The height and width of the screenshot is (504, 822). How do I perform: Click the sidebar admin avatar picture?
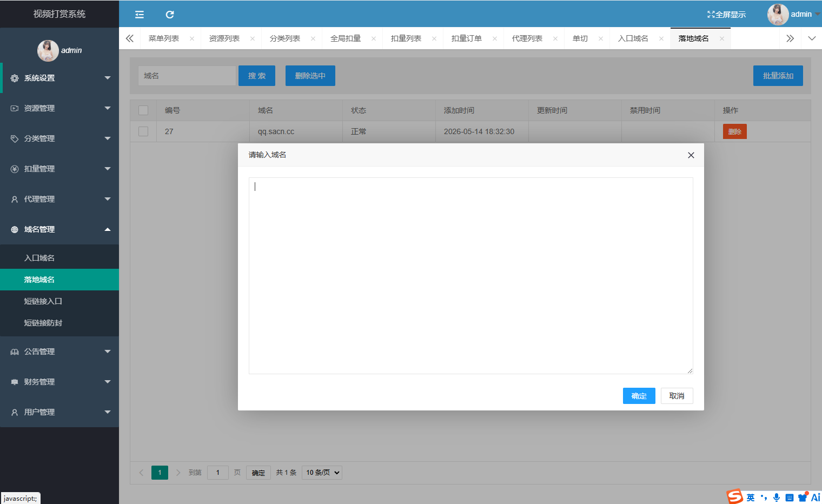point(48,50)
